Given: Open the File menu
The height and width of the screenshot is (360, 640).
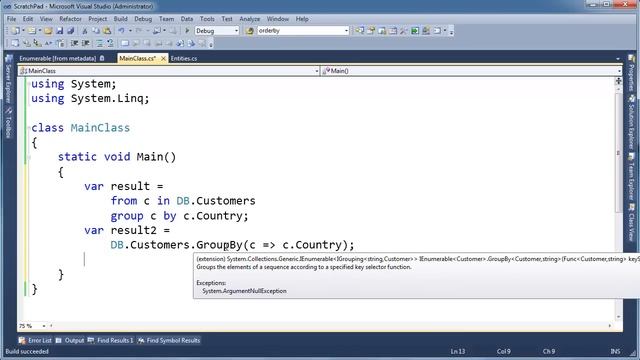Looking at the screenshot, I should [11, 19].
